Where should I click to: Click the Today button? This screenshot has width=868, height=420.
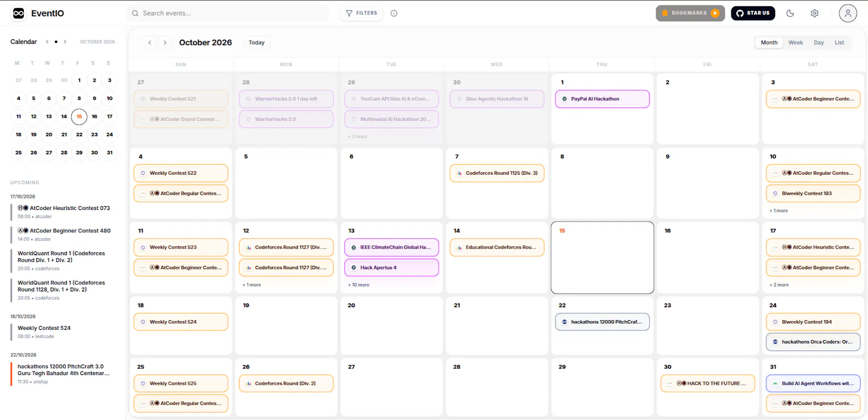(x=257, y=42)
